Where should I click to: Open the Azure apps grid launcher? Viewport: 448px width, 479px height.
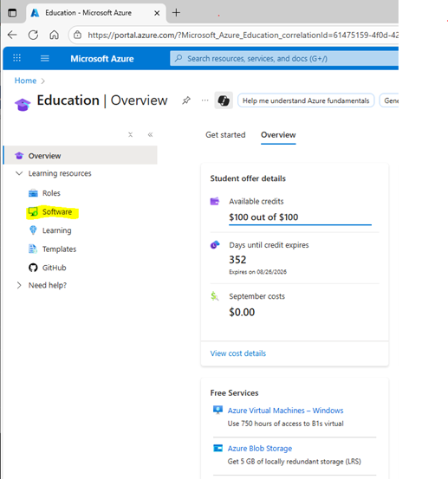[x=16, y=58]
